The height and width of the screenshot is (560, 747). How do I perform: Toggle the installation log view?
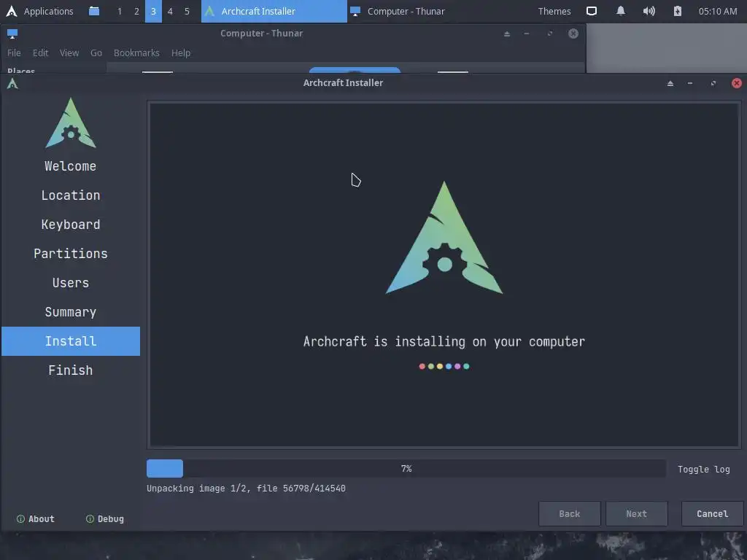coord(704,469)
